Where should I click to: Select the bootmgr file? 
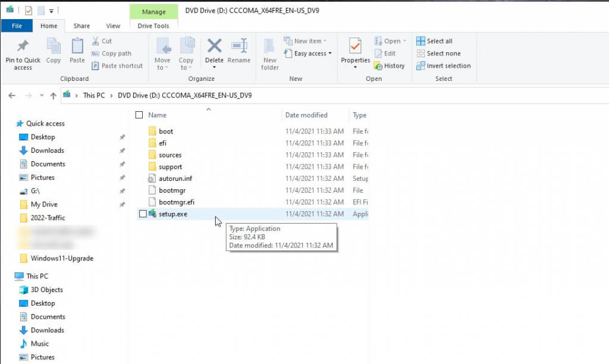tap(172, 190)
